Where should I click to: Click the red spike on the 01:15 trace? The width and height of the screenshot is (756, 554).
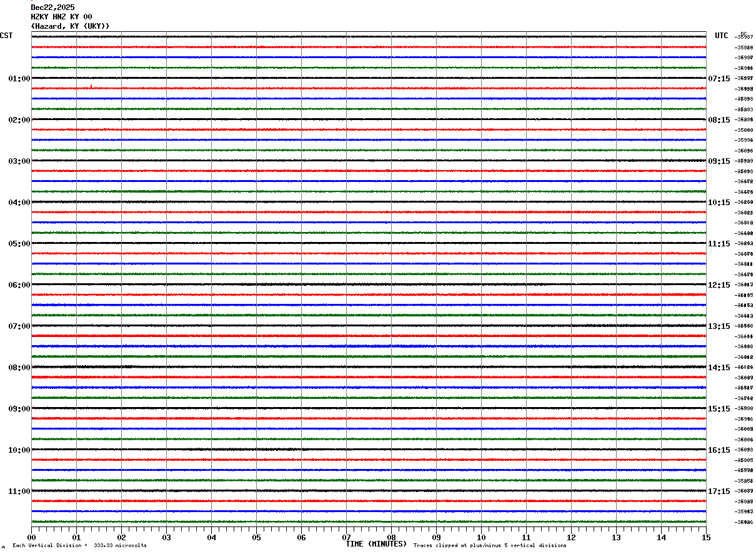(91, 86)
